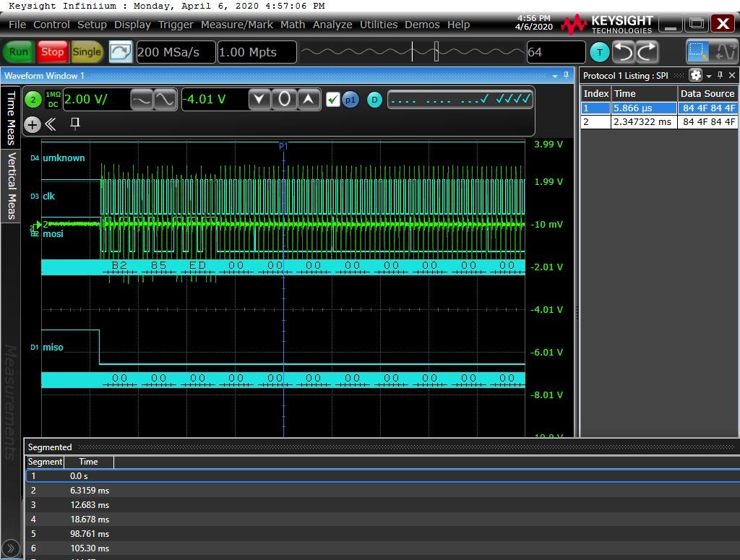Expand the bottom-left double chevron panel
Viewport: 740px width, 560px height.
[12, 548]
